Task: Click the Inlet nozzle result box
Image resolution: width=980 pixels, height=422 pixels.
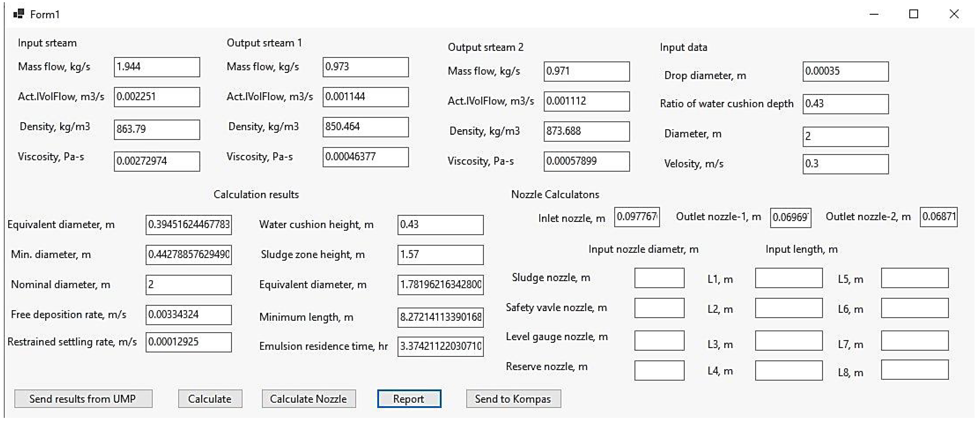Action: coord(637,217)
